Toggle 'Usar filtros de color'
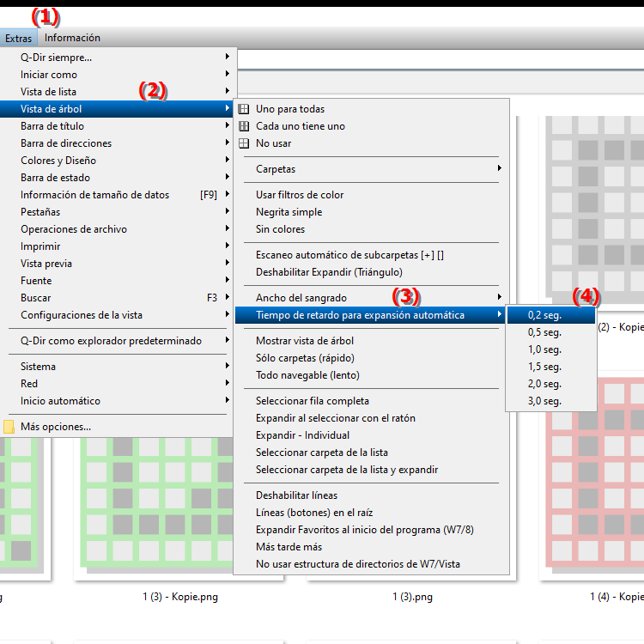Viewport: 644px width, 644px height. (x=371, y=195)
